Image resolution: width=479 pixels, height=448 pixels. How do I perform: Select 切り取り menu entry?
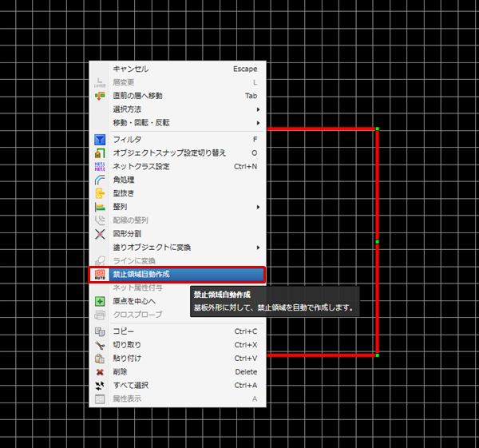[x=177, y=345]
